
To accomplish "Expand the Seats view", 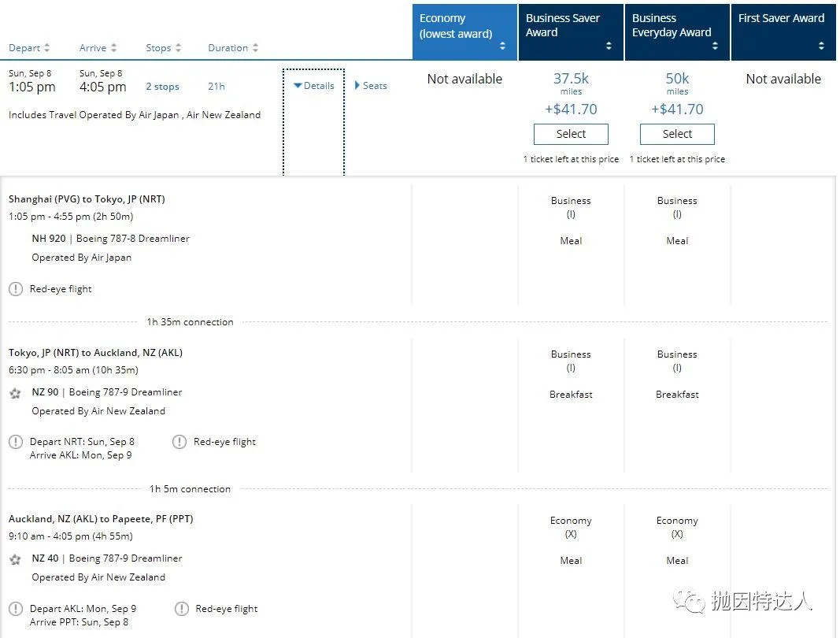I will 371,86.
